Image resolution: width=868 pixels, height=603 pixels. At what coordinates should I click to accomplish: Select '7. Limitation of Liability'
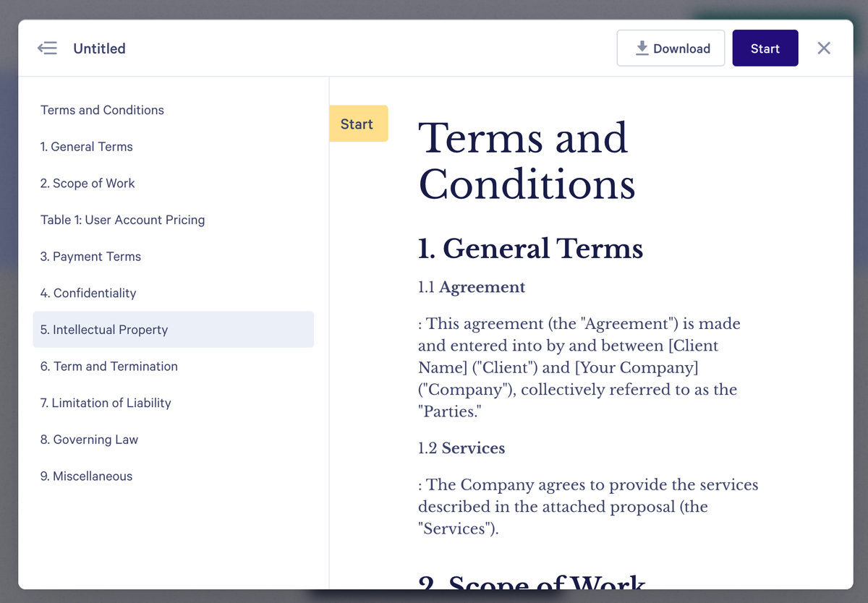tap(106, 403)
